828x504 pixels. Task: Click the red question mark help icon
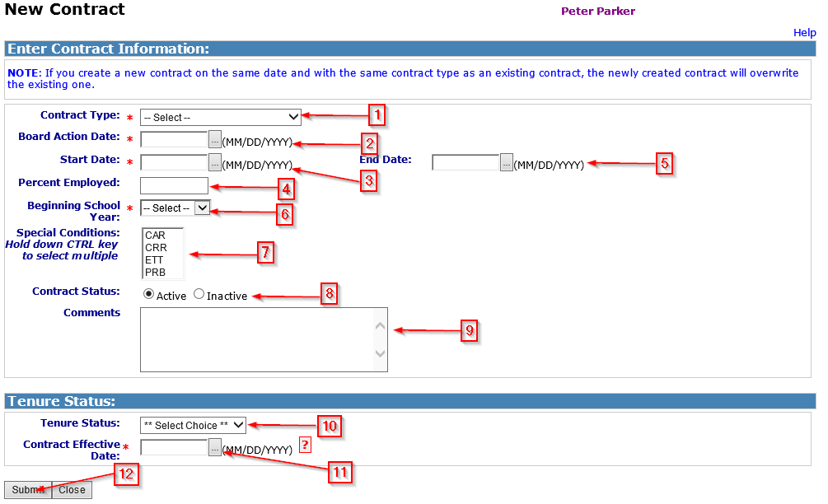pos(305,446)
